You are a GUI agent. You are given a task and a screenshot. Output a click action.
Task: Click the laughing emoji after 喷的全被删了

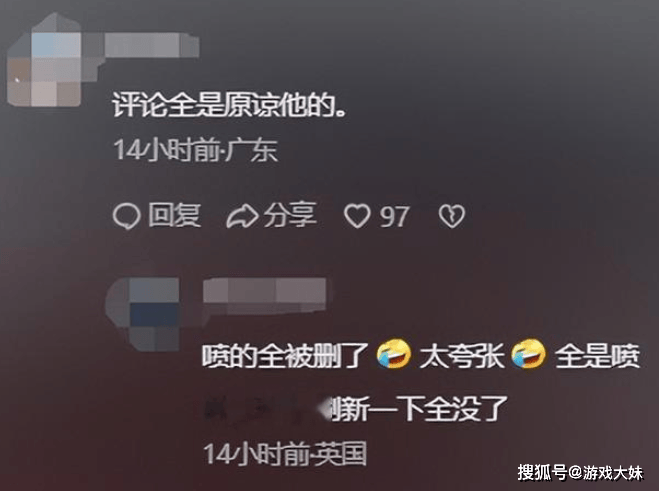point(394,354)
